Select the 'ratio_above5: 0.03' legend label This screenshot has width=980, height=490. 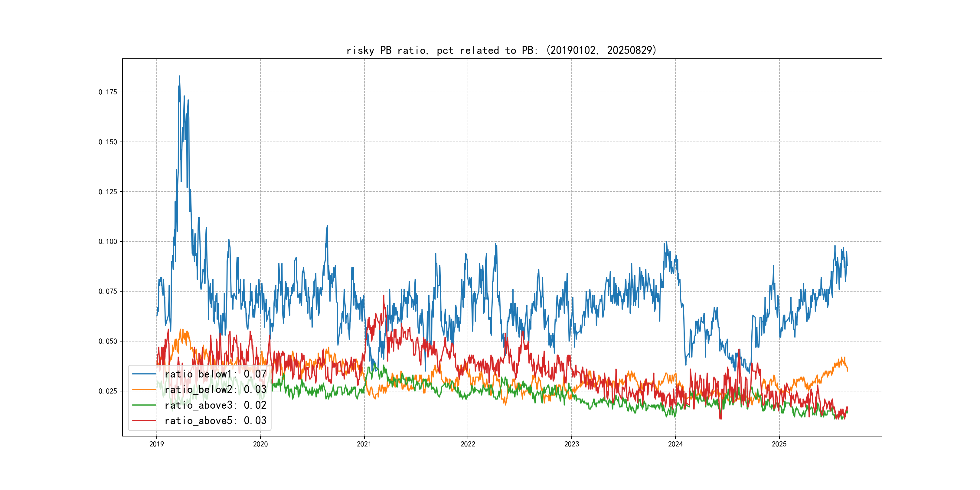215,420
